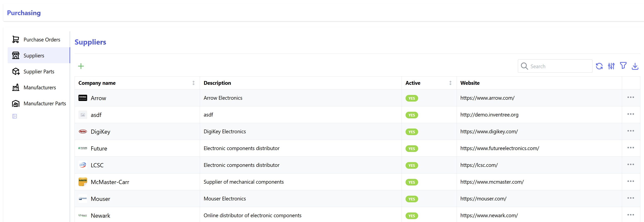Open the Manufacturer Parts panel
This screenshot has width=644, height=222.
click(45, 103)
